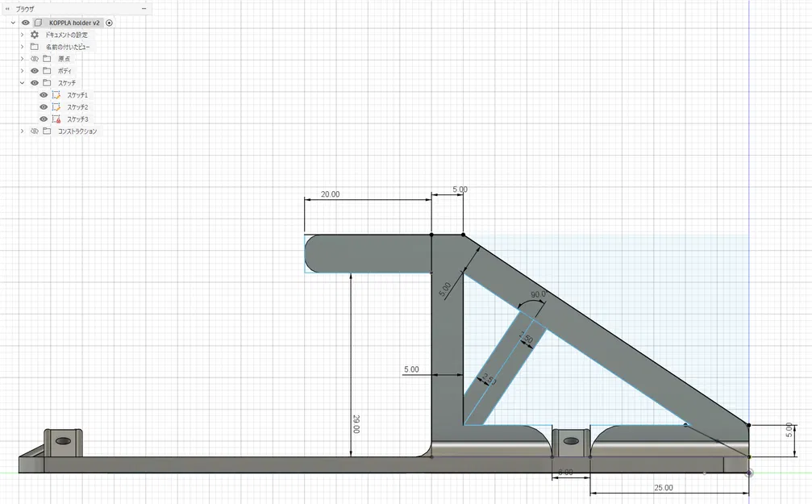Toggle visibility of スケッチ1
This screenshot has height=504, width=812.
point(43,95)
